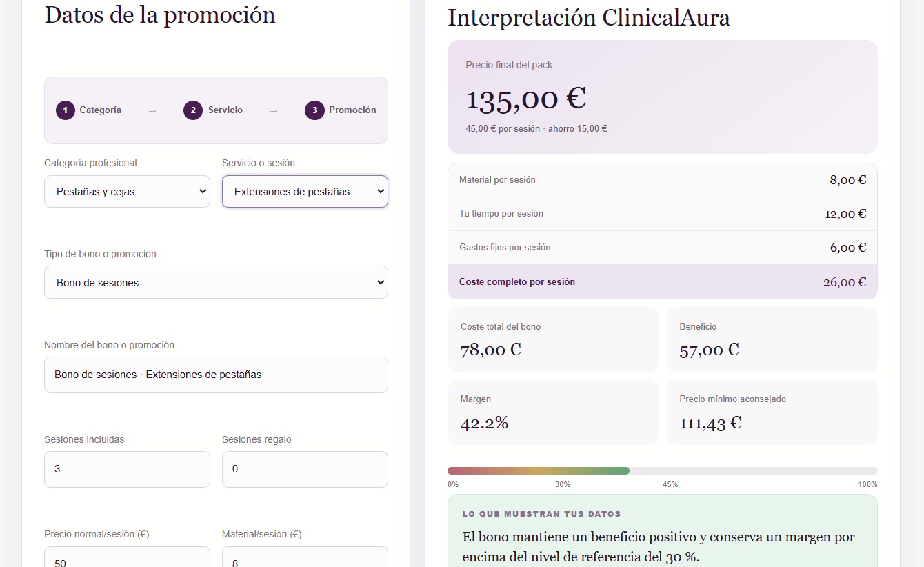
Task: Click the Precio normal/sesión input
Action: (x=127, y=557)
